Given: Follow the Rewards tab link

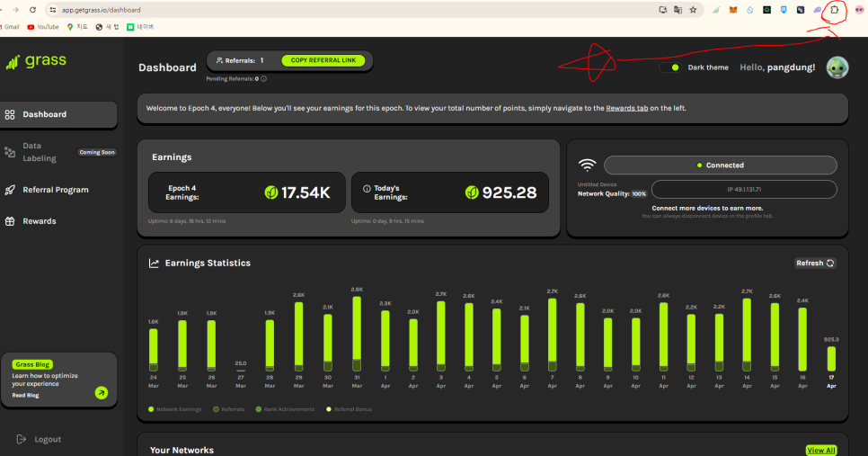Looking at the screenshot, I should pos(626,108).
